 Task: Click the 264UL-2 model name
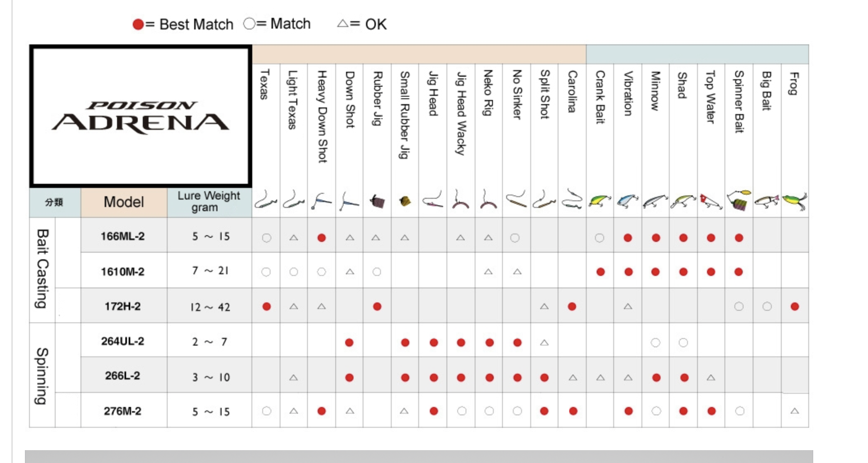coord(123,341)
